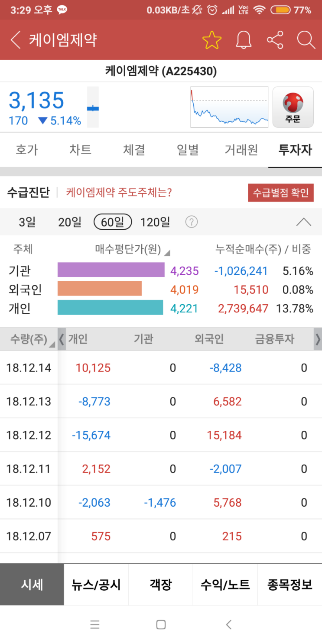Select the 18.12.10 row date
This screenshot has width=322, height=644.
(29, 503)
